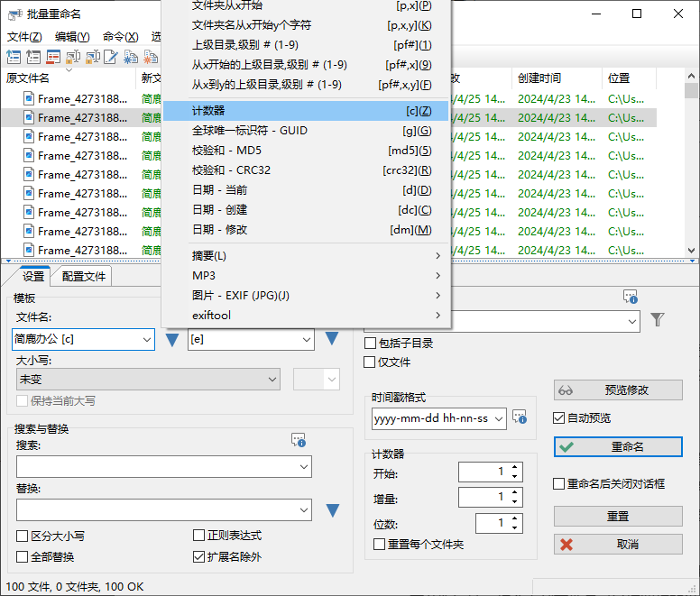
Task: Switch to the 设置 tab
Action: point(33,276)
